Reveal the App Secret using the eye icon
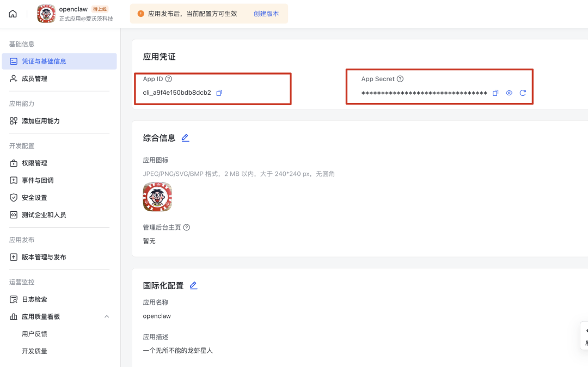The height and width of the screenshot is (367, 588). [x=509, y=93]
